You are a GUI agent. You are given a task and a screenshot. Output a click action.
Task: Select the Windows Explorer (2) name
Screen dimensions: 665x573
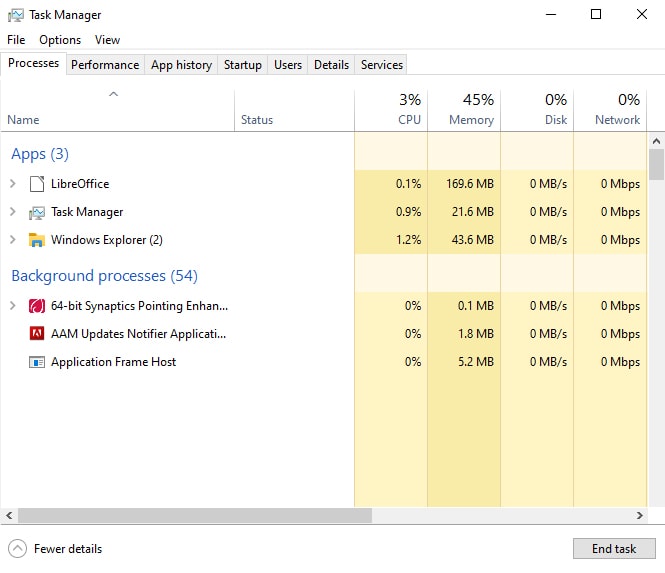(107, 240)
